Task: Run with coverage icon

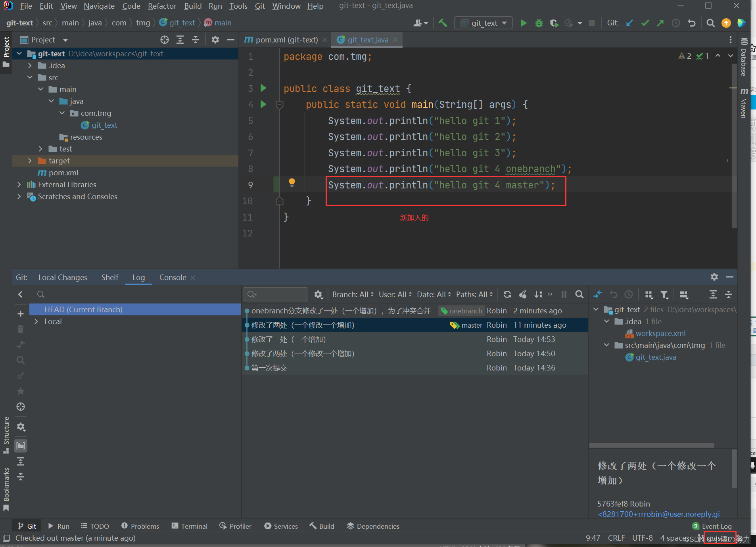Action: coord(554,23)
